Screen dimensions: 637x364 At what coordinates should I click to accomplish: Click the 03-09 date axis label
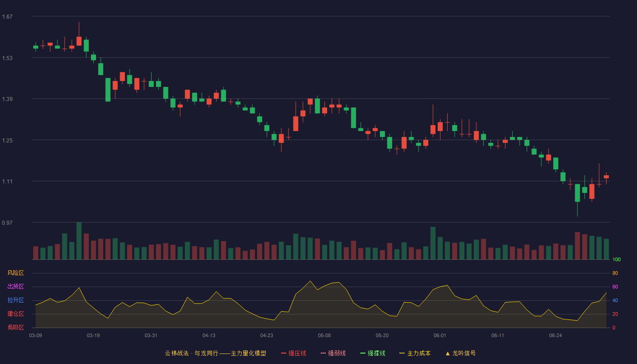[35, 335]
